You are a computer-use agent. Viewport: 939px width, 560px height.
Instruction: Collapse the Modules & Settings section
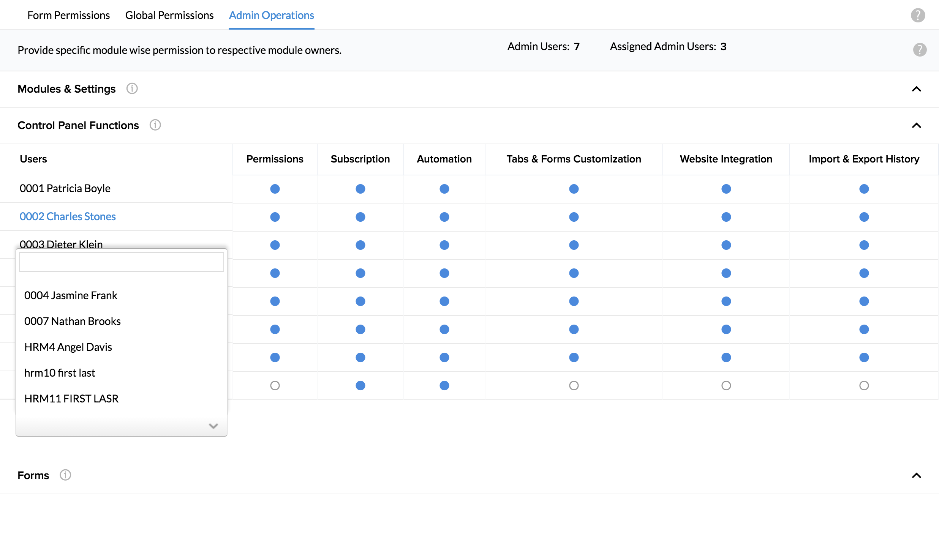(916, 89)
